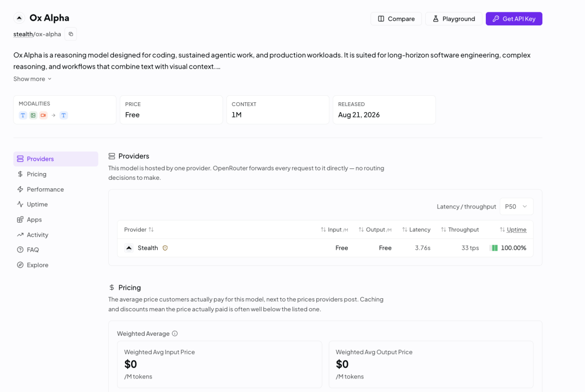Open Uptime section in sidebar
585x392 pixels.
click(56, 204)
